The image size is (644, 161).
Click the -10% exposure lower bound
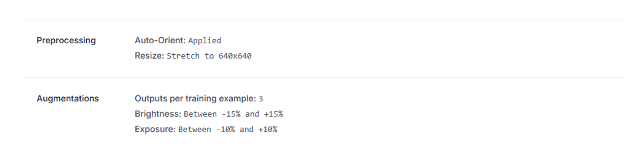pyautogui.click(x=225, y=130)
